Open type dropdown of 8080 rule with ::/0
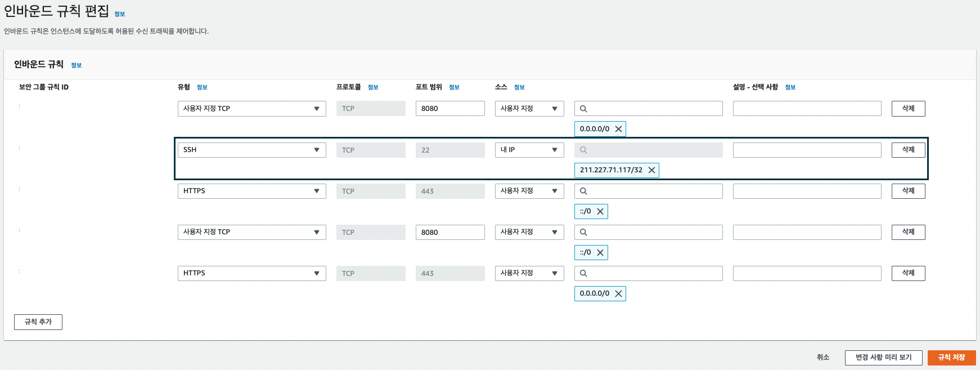980x370 pixels. tap(252, 232)
